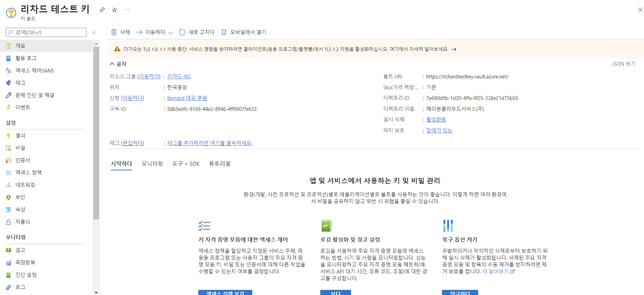The width and height of the screenshot is (644, 295).
Task: Open the Bernard 데모 후원 subscription link
Action: point(187,98)
